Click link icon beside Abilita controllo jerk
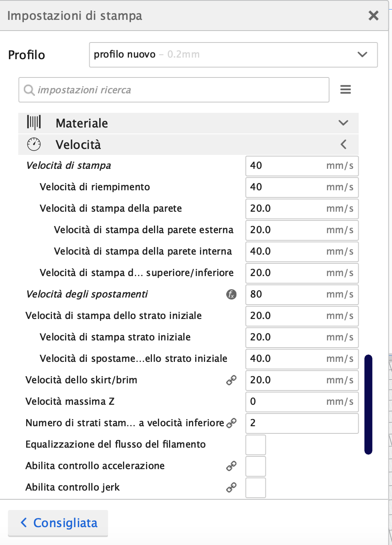 click(x=231, y=487)
